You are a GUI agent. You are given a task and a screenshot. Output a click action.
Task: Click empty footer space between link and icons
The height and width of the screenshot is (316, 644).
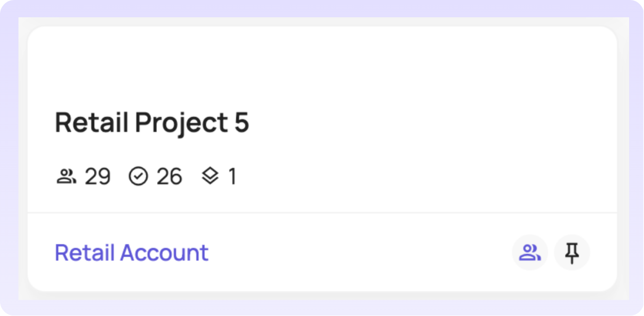[x=361, y=253]
